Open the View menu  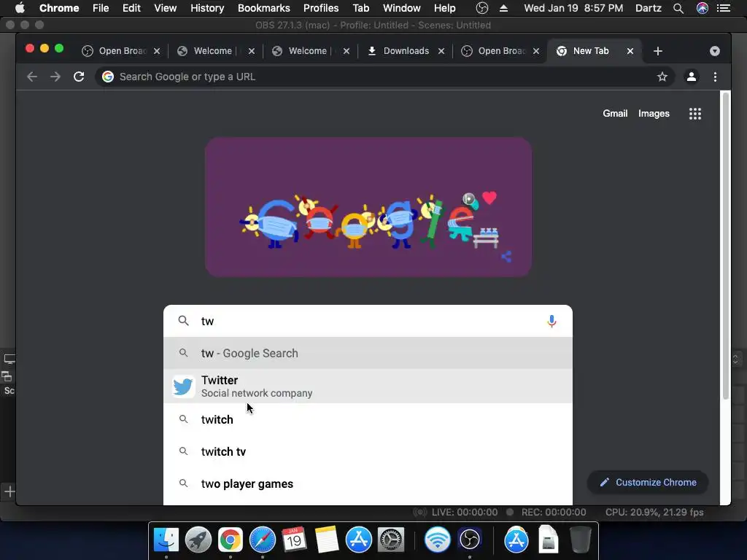point(166,8)
